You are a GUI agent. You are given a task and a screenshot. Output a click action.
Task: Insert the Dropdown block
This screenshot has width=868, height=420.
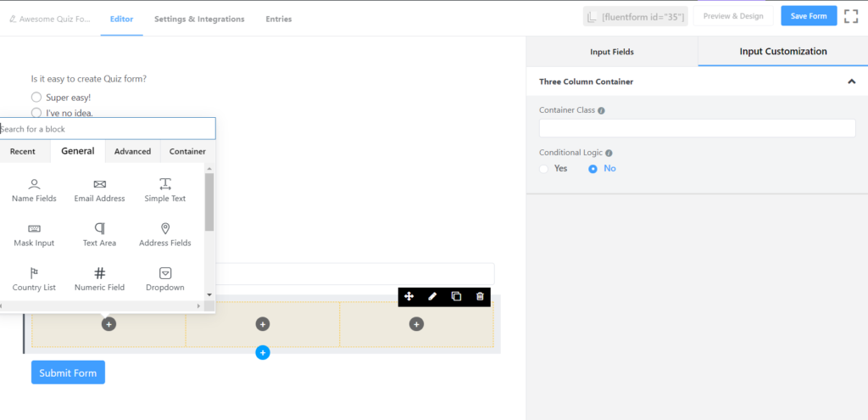pyautogui.click(x=165, y=280)
